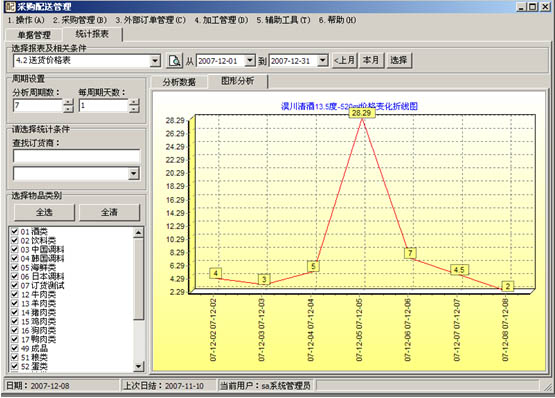The image size is (555, 398).
Task: Click the 上月 previous month button
Action: 344,61
